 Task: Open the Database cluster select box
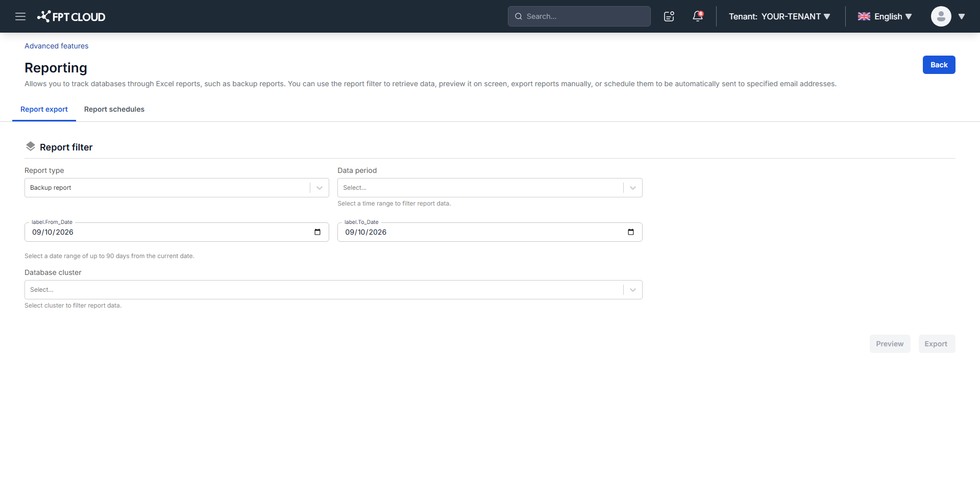[x=333, y=290]
